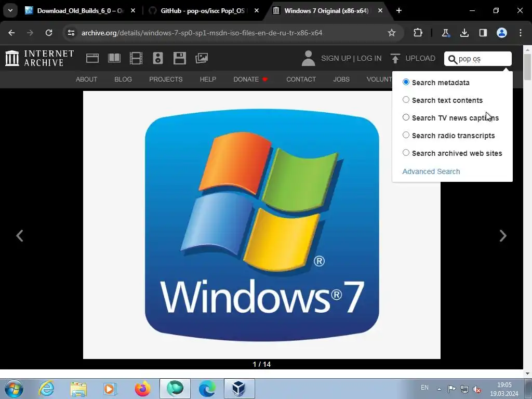Open the EN language indicator in tray

click(424, 388)
